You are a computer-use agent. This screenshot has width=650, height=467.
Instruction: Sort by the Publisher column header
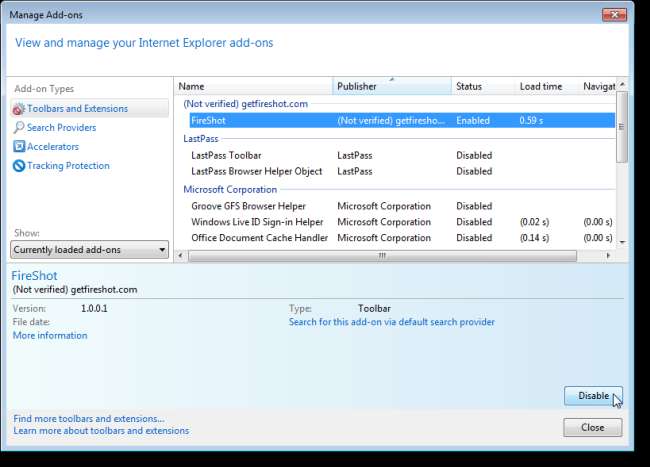point(392,86)
